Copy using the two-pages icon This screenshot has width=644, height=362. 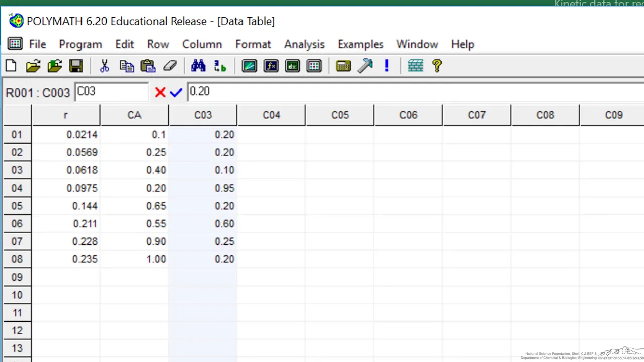tap(127, 66)
